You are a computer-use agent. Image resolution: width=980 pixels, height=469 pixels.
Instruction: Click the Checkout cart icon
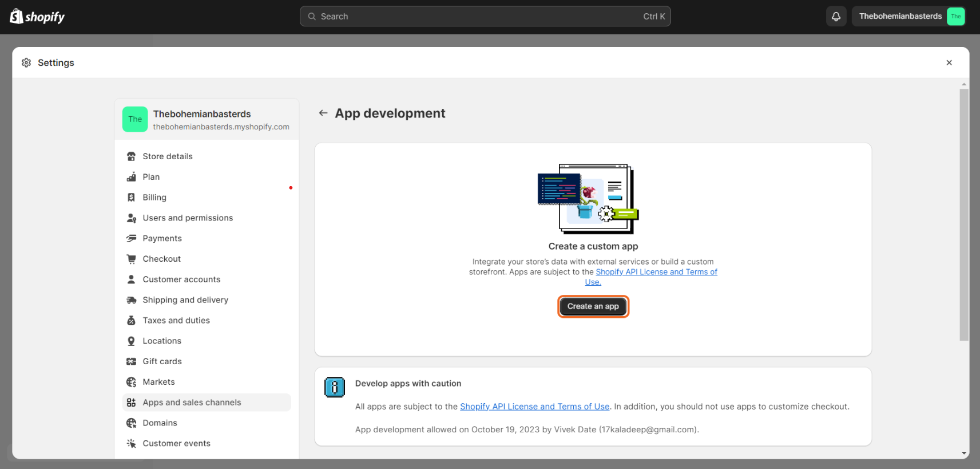coord(132,259)
